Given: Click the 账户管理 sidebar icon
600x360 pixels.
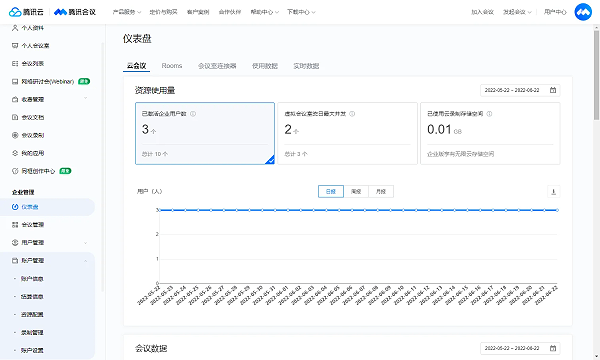Looking at the screenshot, I should point(15,261).
